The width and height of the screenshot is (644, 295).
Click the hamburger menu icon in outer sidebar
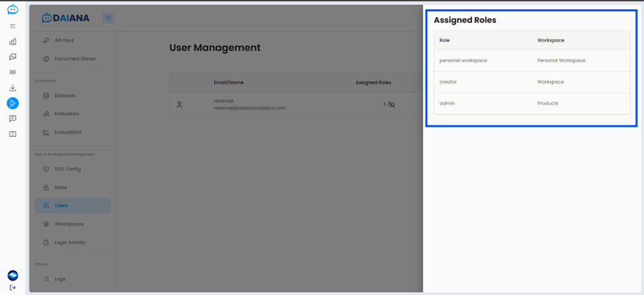tap(12, 26)
